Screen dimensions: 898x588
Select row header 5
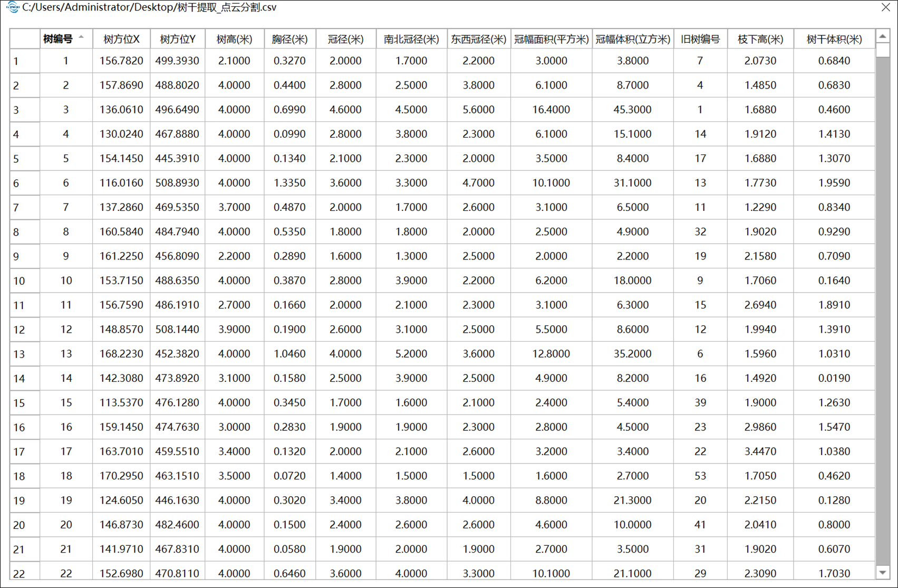[24, 159]
